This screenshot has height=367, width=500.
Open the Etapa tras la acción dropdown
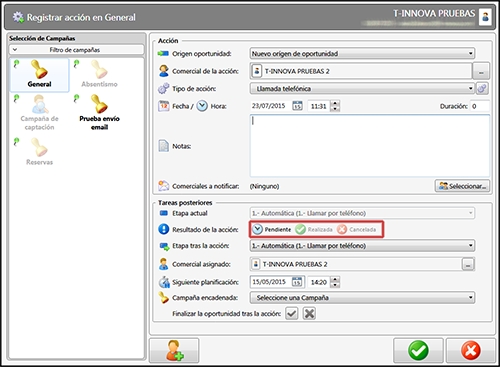click(362, 246)
